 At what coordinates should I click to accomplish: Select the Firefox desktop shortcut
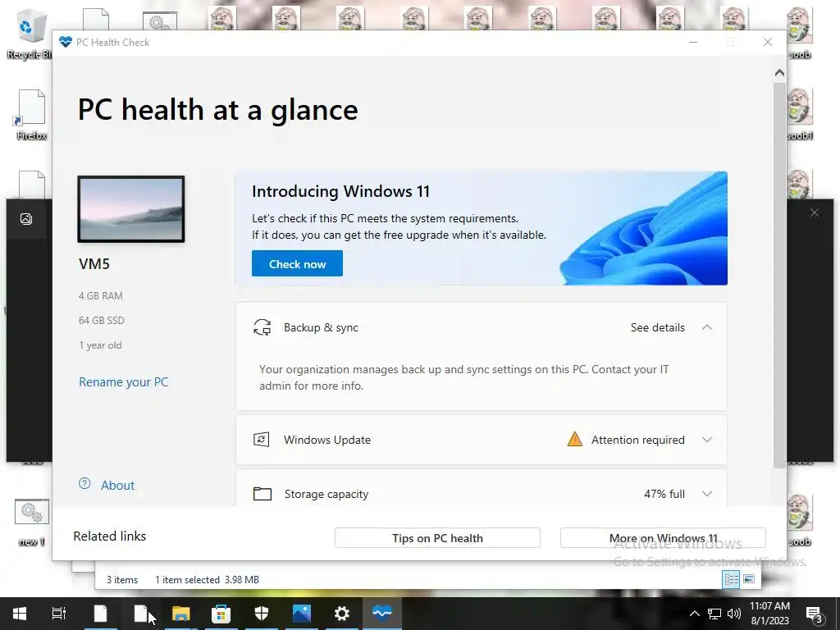coord(32,115)
